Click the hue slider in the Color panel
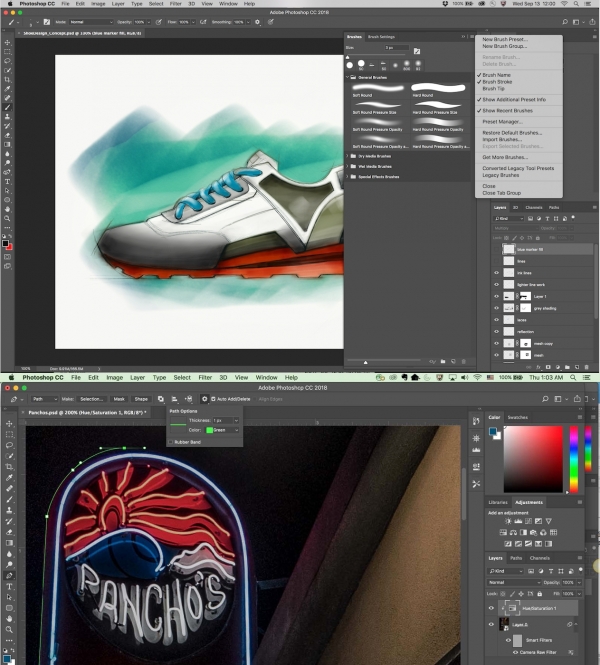The height and width of the screenshot is (665, 600). pyautogui.click(x=574, y=459)
